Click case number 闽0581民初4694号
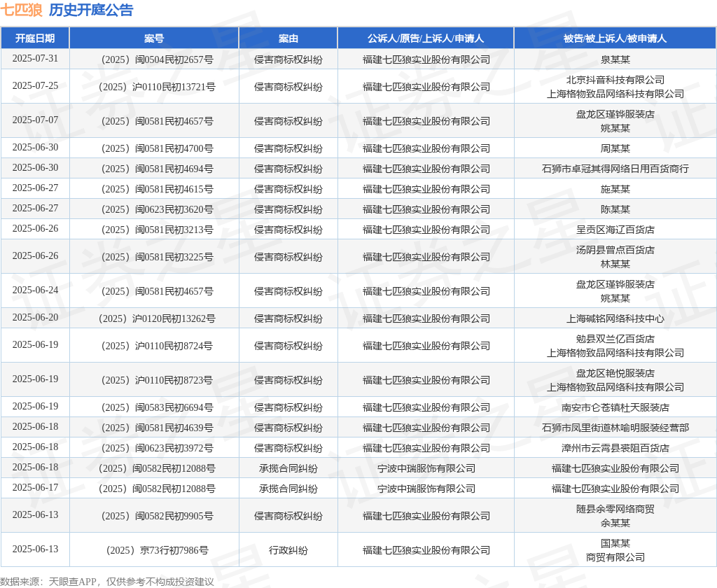The height and width of the screenshot is (588, 717). tap(158, 169)
